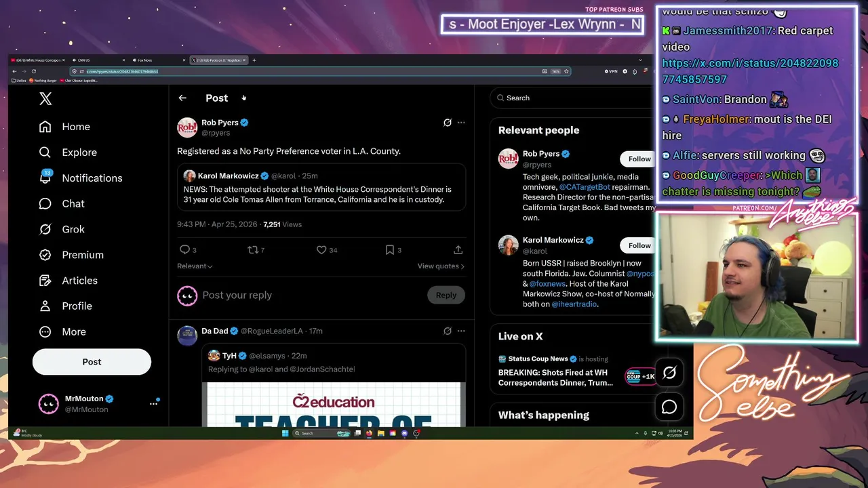
Task: Open the @iheartradio link
Action: [x=574, y=304]
